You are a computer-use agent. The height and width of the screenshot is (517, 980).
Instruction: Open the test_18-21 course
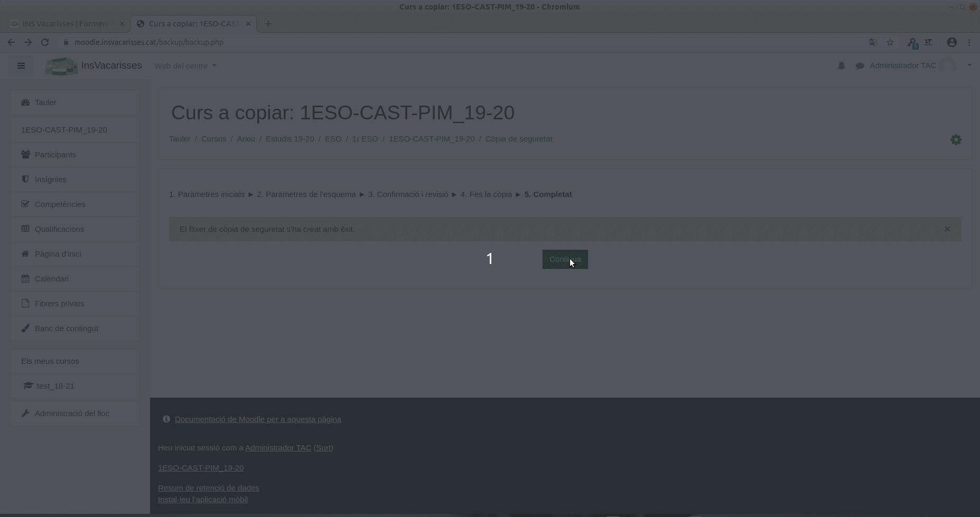point(75,386)
